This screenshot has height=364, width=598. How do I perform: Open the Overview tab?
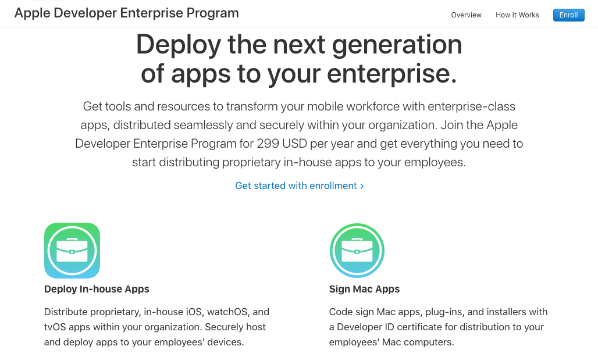coord(466,15)
